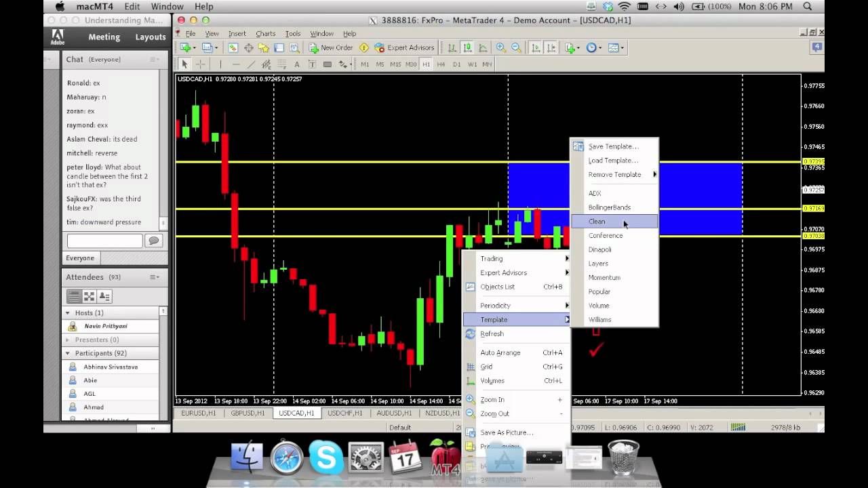Switch attendees to list view icon
Viewport: 868px width, 488px height.
[74, 296]
